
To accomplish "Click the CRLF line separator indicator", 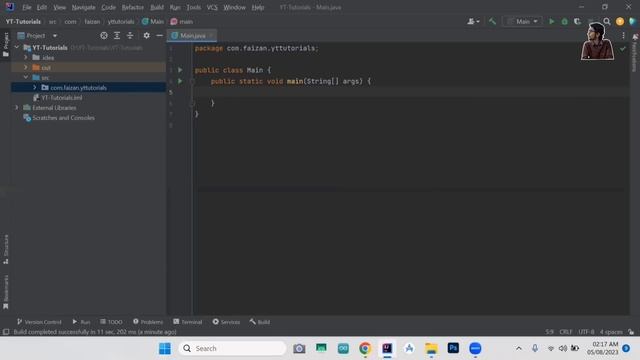I will click(565, 332).
